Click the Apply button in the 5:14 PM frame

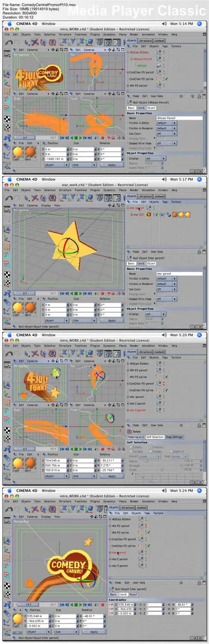[112, 165]
